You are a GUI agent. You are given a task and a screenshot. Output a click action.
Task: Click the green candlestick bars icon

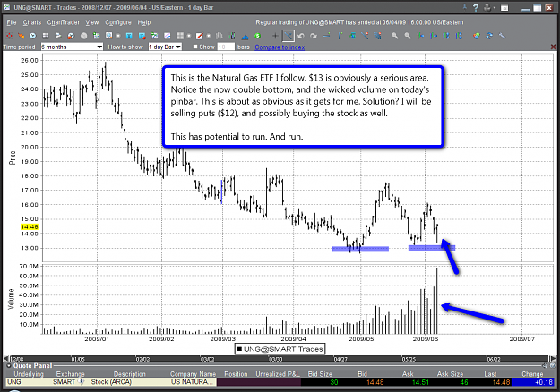[232, 36]
